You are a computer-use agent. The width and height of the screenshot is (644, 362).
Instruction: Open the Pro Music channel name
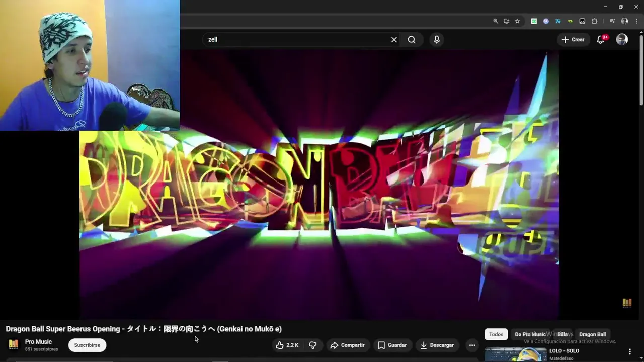tap(38, 342)
